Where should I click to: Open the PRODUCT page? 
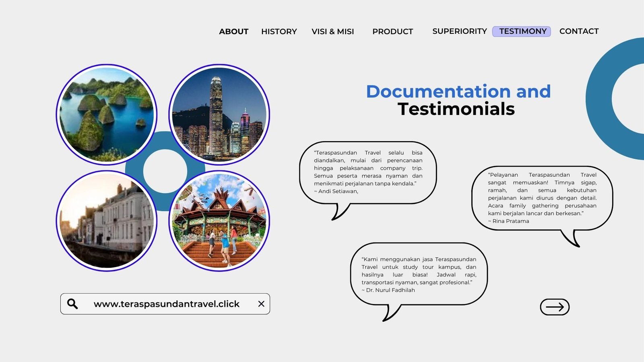[392, 31]
